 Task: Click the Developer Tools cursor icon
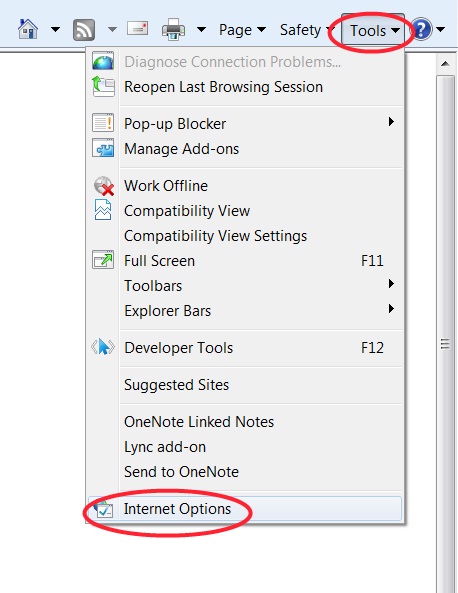[103, 347]
